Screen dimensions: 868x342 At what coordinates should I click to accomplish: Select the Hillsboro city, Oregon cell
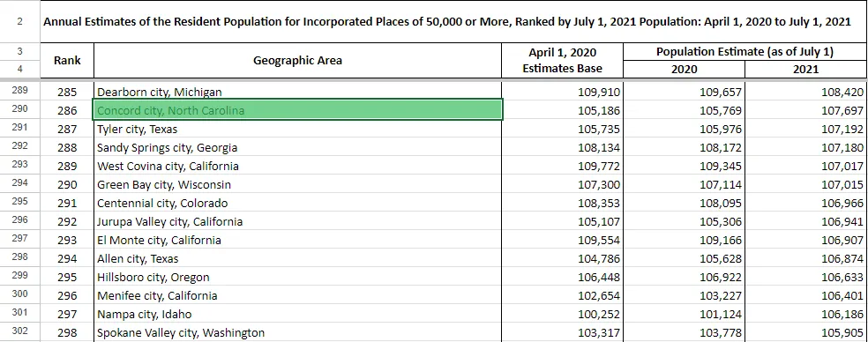[x=298, y=278]
